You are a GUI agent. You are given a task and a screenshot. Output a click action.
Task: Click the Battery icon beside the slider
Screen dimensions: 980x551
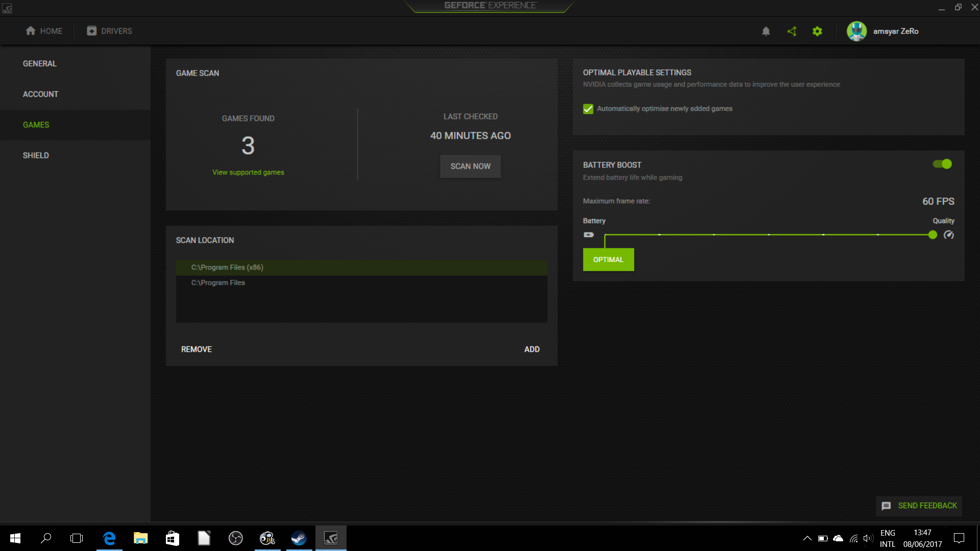click(589, 235)
